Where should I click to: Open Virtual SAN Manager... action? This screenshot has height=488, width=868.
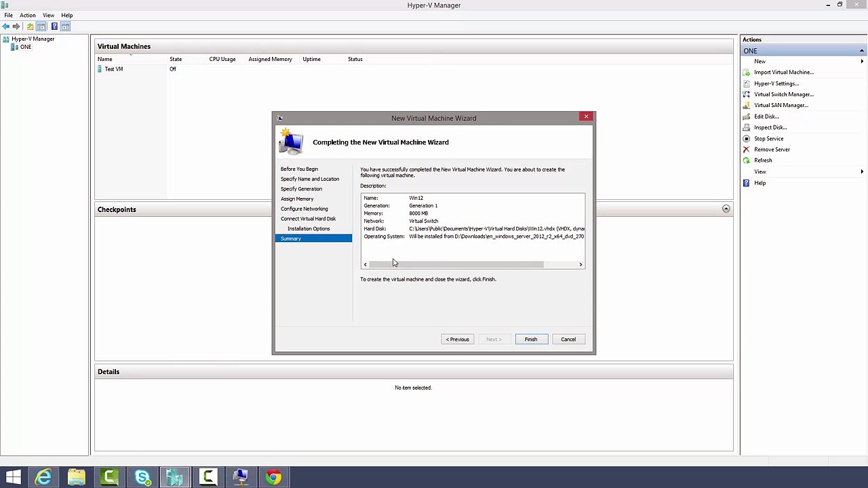click(x=781, y=105)
